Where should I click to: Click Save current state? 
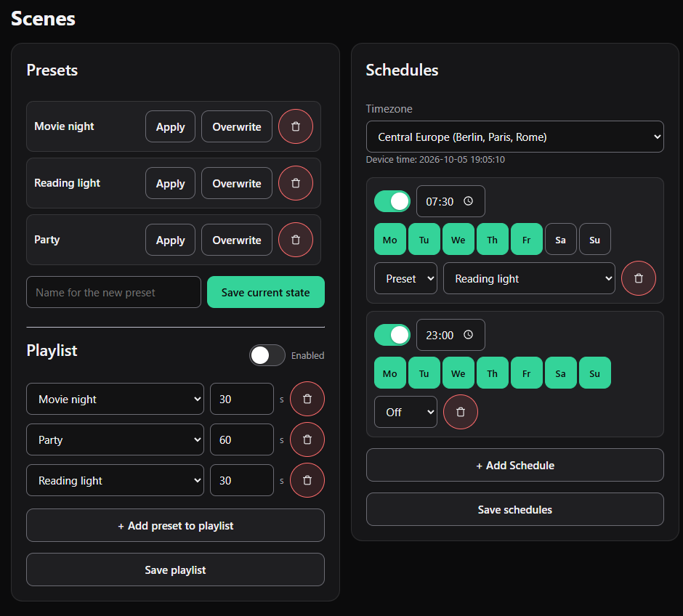[x=266, y=292]
